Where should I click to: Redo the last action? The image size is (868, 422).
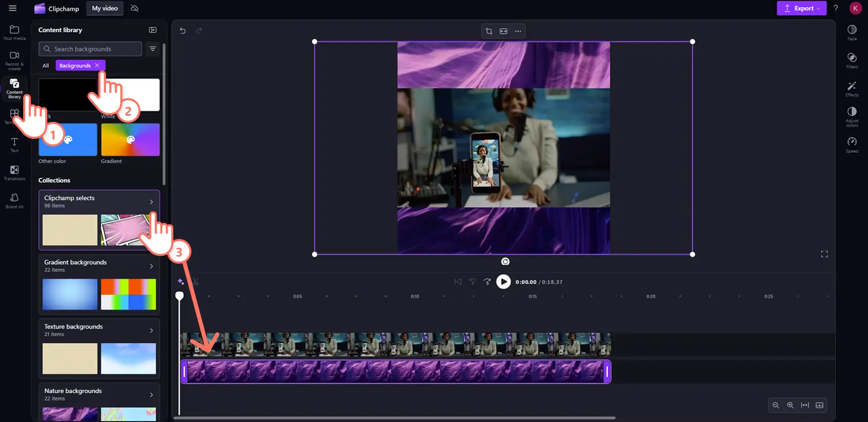click(199, 31)
